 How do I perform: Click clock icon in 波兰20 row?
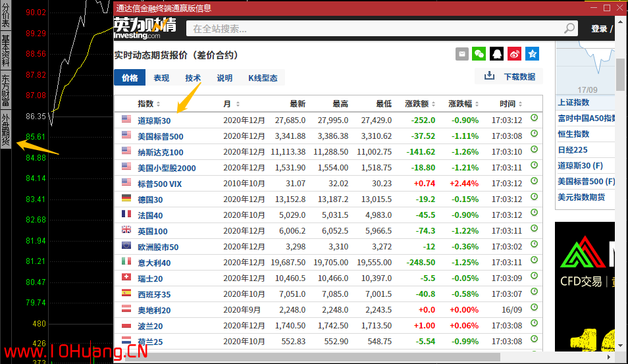pos(534,323)
